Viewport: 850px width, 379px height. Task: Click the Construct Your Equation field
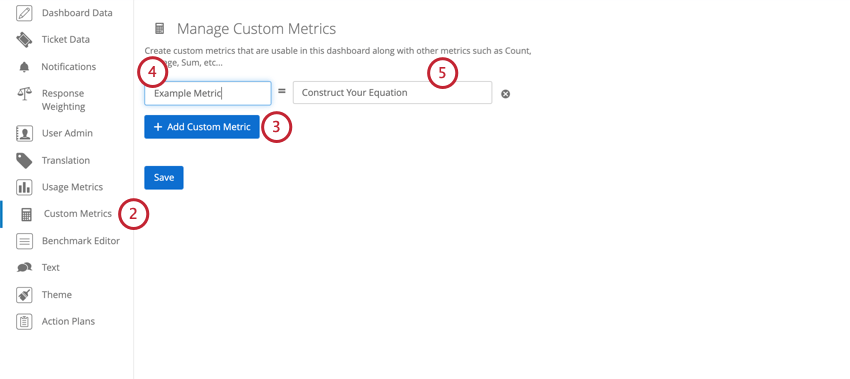(392, 93)
